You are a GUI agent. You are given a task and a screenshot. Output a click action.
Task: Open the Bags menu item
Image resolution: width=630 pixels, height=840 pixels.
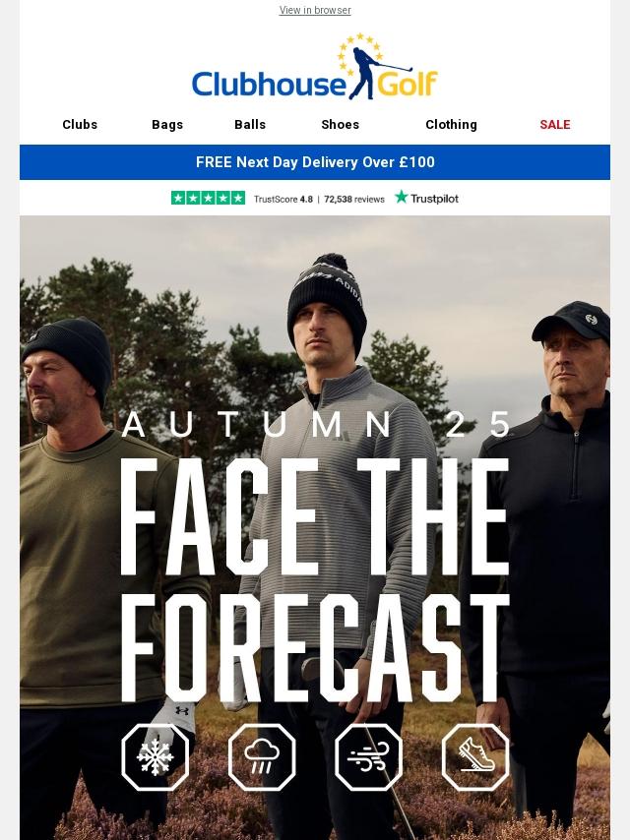coord(167,124)
